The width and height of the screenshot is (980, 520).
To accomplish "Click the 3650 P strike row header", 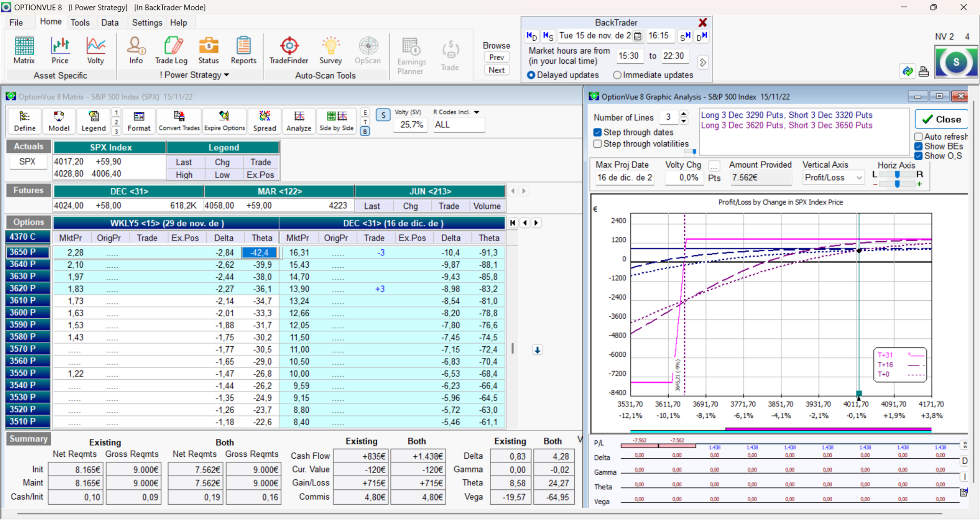I will tap(28, 252).
